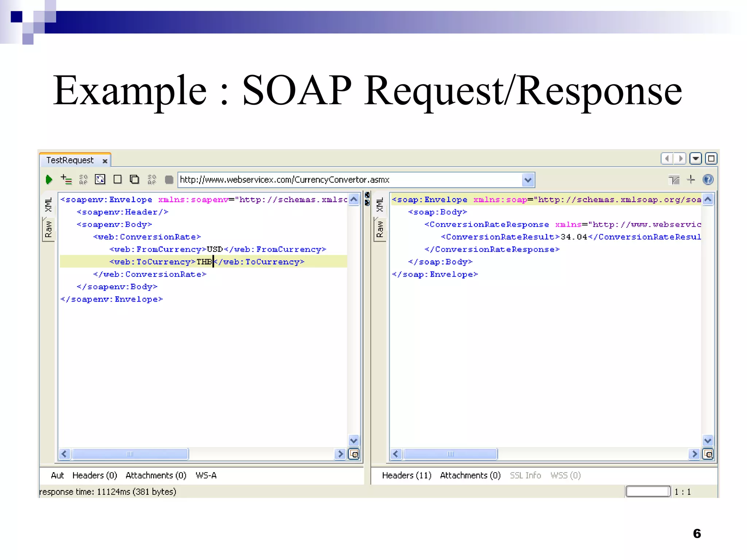Click the closing soapenv:Envelope tag line
The width and height of the screenshot is (747, 560).
tap(112, 299)
